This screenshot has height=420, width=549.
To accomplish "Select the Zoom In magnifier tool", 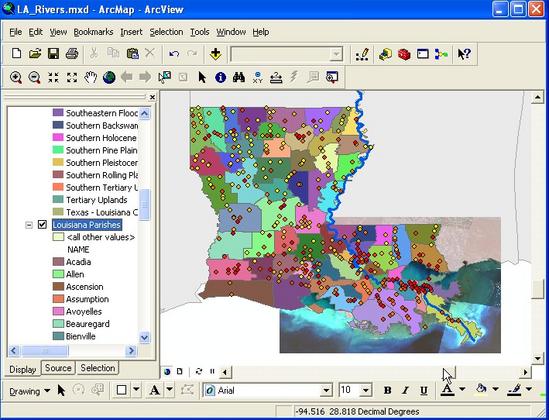I will (16, 77).
